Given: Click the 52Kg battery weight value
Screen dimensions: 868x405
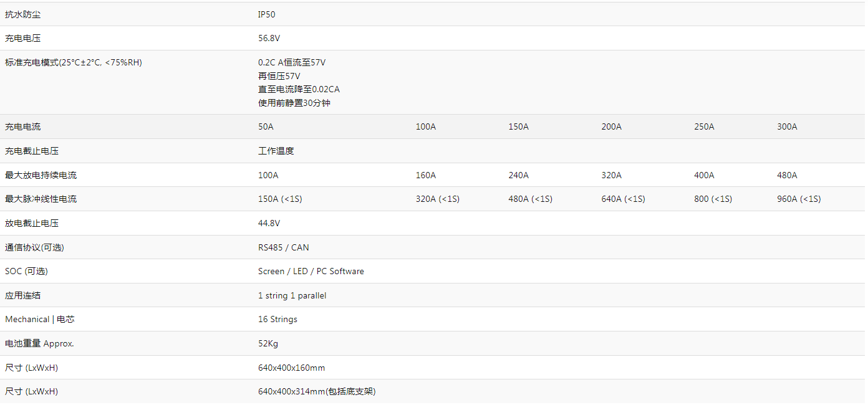Looking at the screenshot, I should [269, 344].
